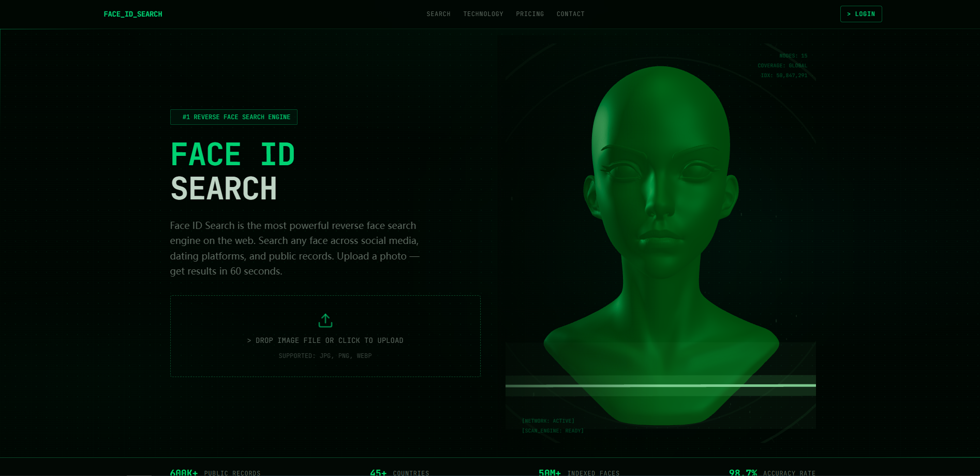
Task: Open the TECHNOLOGY nav item
Action: click(483, 14)
